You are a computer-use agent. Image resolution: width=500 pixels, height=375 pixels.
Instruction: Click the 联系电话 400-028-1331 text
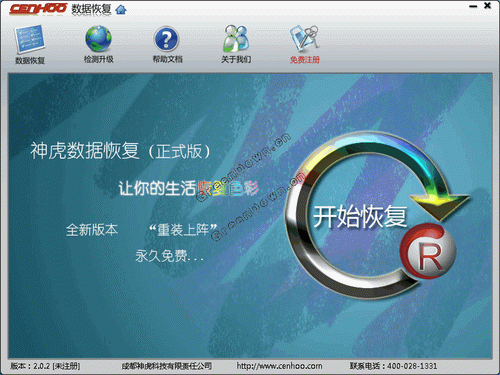tap(393, 366)
